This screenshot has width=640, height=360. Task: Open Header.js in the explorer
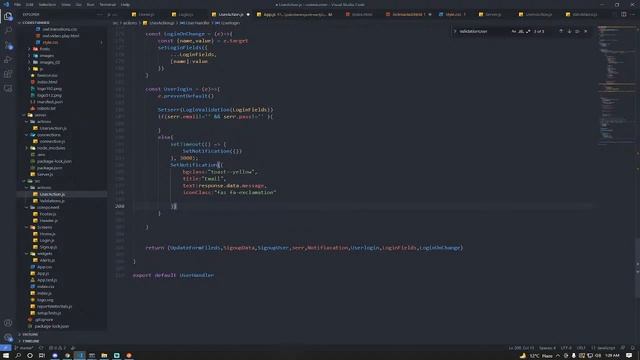(x=49, y=220)
